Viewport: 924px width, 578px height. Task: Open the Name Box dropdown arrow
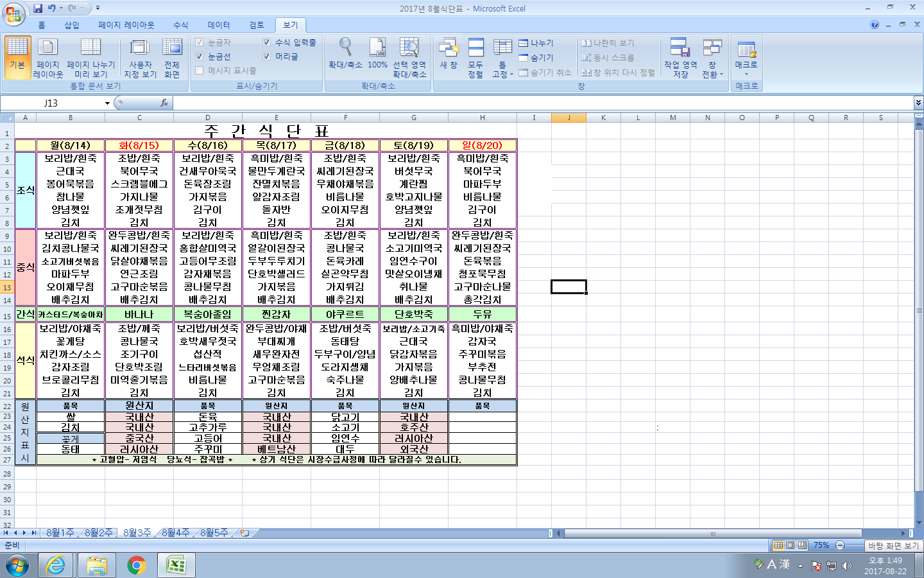click(107, 103)
